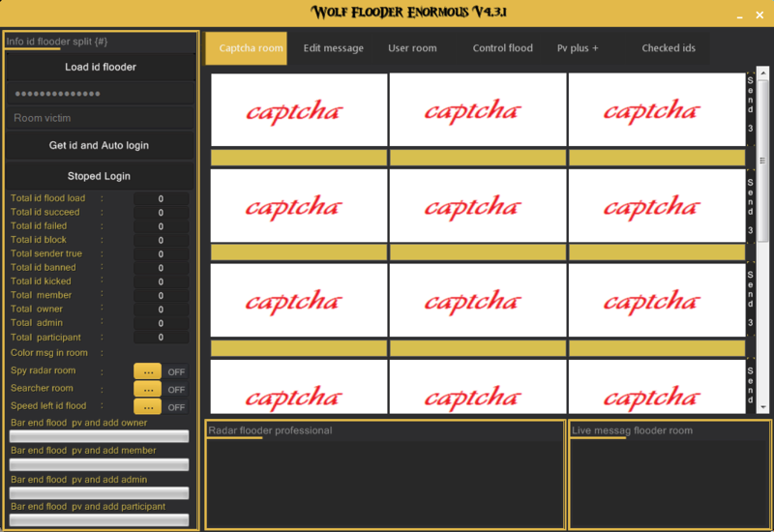Image resolution: width=774 pixels, height=532 pixels.
Task: Click third-row left captcha image
Action: click(299, 300)
